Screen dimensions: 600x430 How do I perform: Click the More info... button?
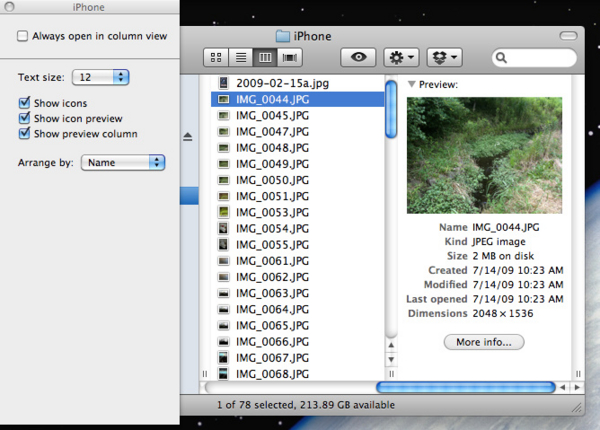[x=484, y=342]
